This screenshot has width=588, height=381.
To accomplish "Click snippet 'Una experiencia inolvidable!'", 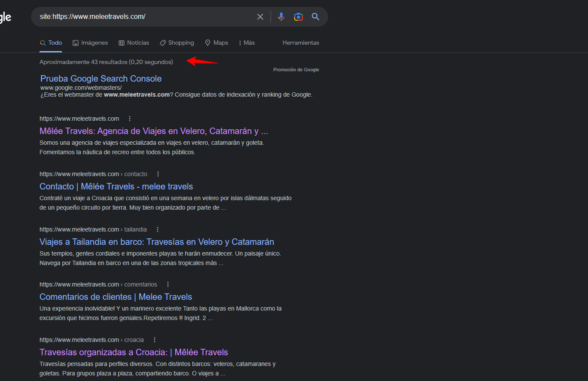I will pos(161,314).
